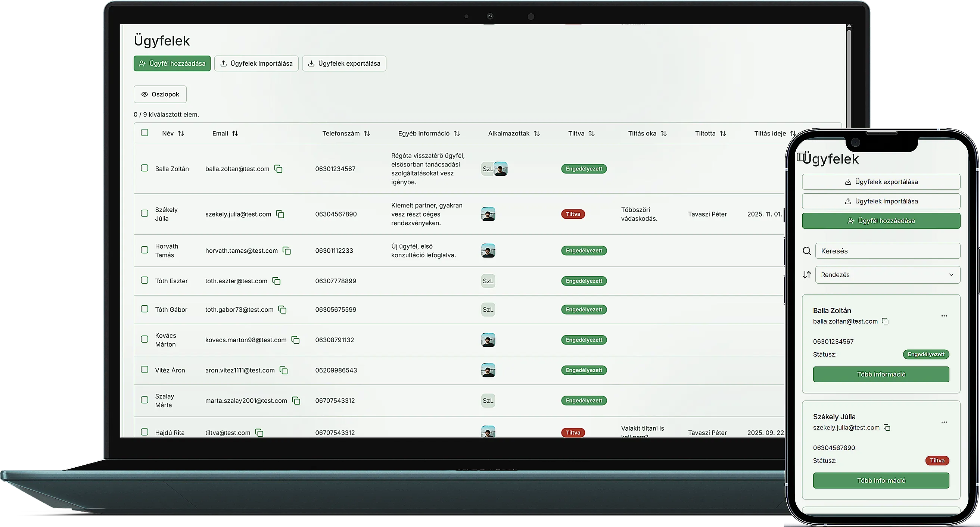This screenshot has height=527, width=980.
Task: Tick the select-all checkbox in the table header
Action: coord(144,133)
